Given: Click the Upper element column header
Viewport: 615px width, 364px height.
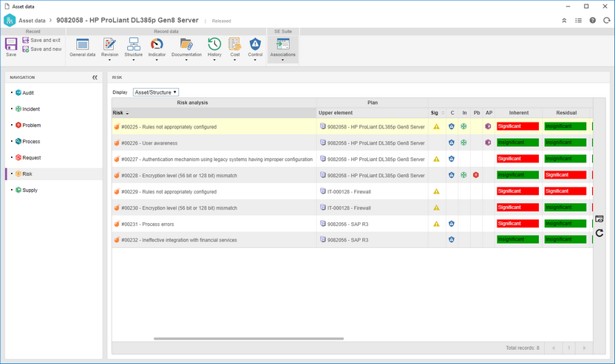Looking at the screenshot, I should coord(373,113).
